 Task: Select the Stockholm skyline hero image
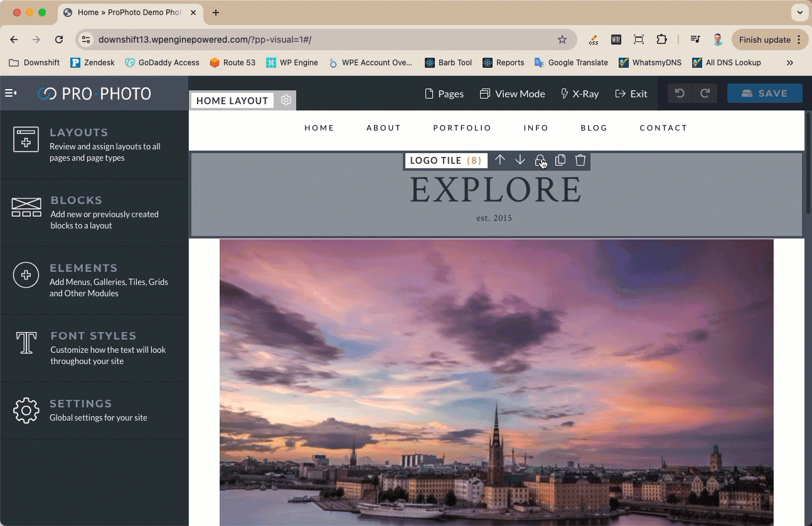pos(496,382)
